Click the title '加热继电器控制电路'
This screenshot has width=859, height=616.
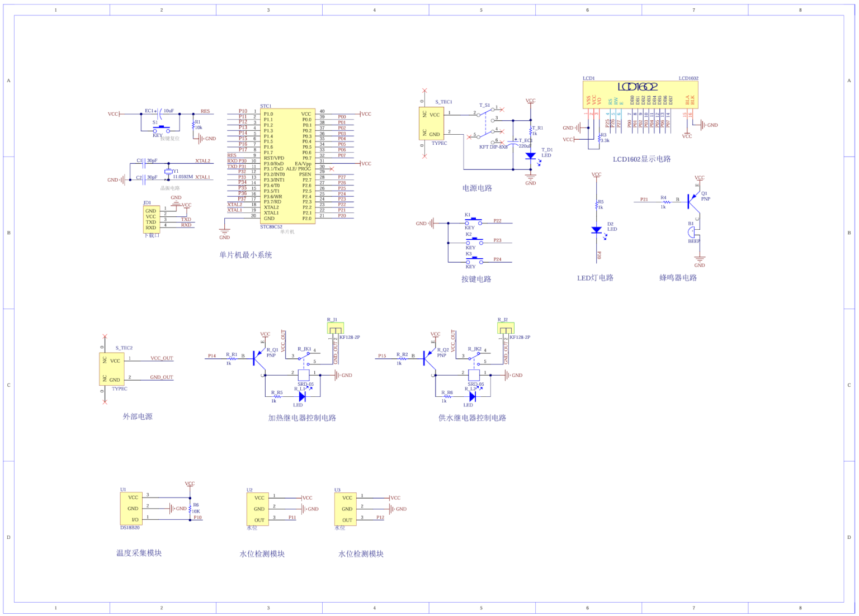[x=302, y=418]
